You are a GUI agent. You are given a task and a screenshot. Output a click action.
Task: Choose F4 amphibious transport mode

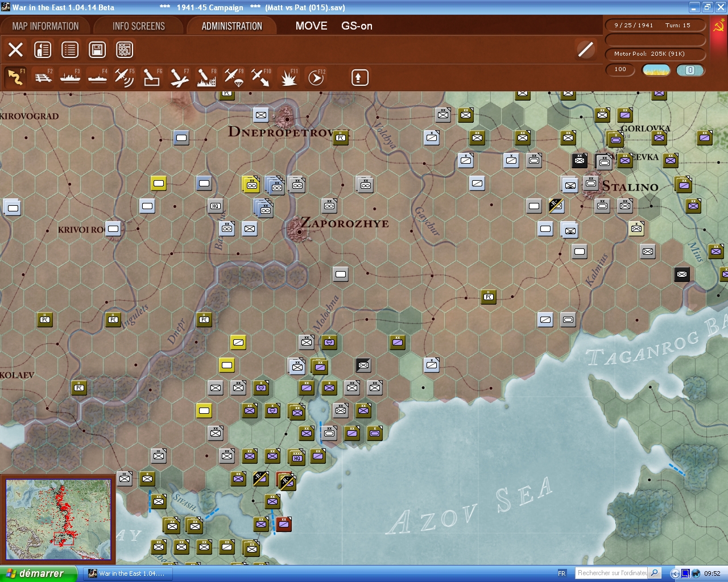coord(97,77)
